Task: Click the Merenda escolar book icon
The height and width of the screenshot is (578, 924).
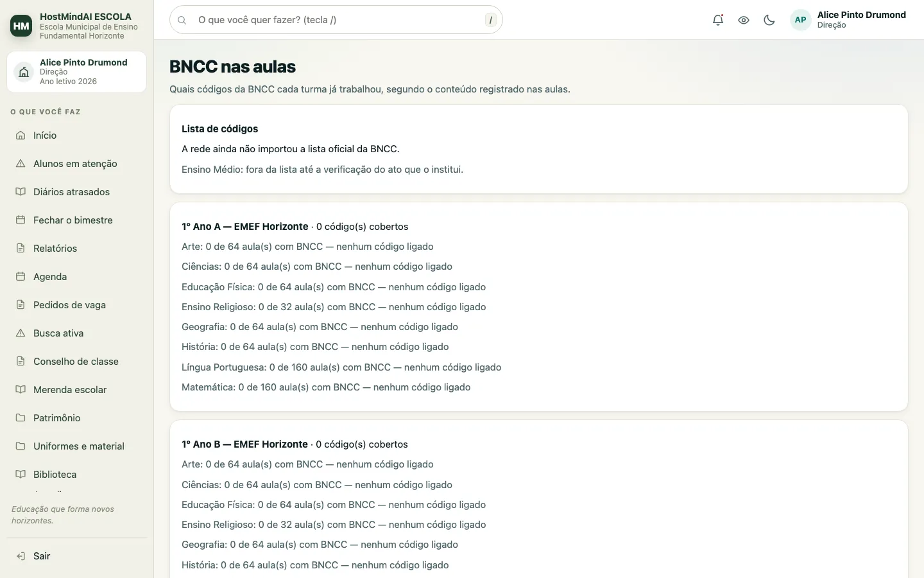Action: point(21,390)
